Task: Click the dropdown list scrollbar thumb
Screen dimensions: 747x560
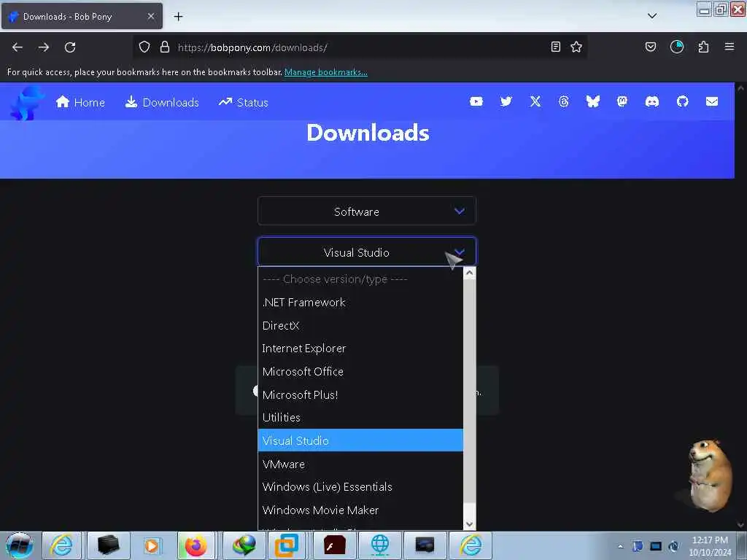Action: click(x=469, y=391)
